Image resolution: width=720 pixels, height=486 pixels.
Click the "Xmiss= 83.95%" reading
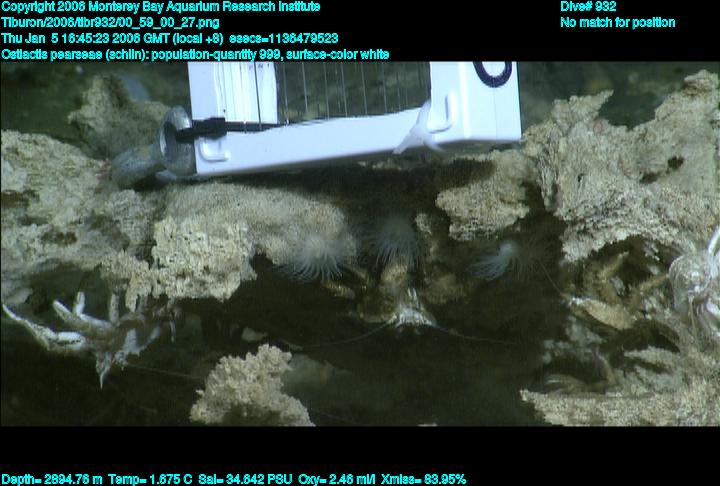[x=423, y=480]
